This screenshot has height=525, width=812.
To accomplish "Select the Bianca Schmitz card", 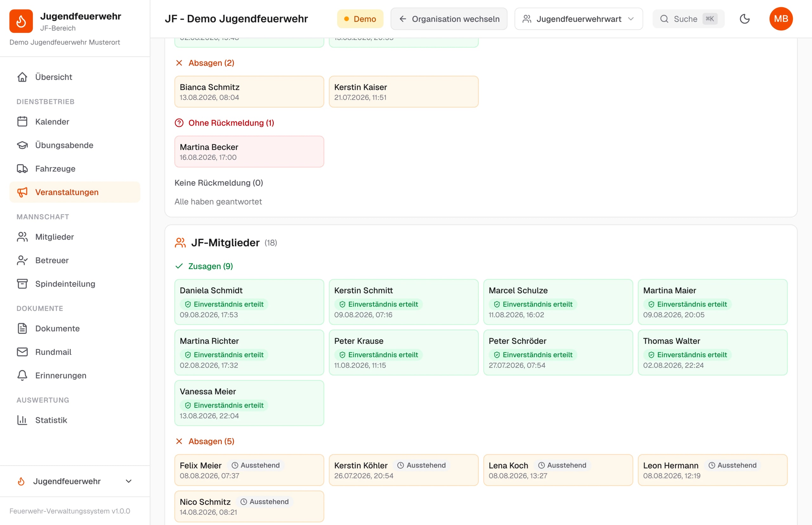I will (x=249, y=92).
